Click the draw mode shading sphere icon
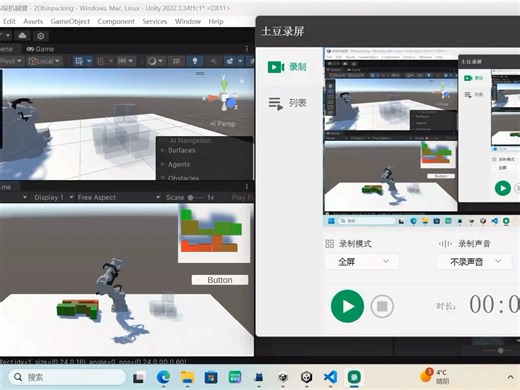Viewport: 520px width, 390px height. tap(152, 61)
